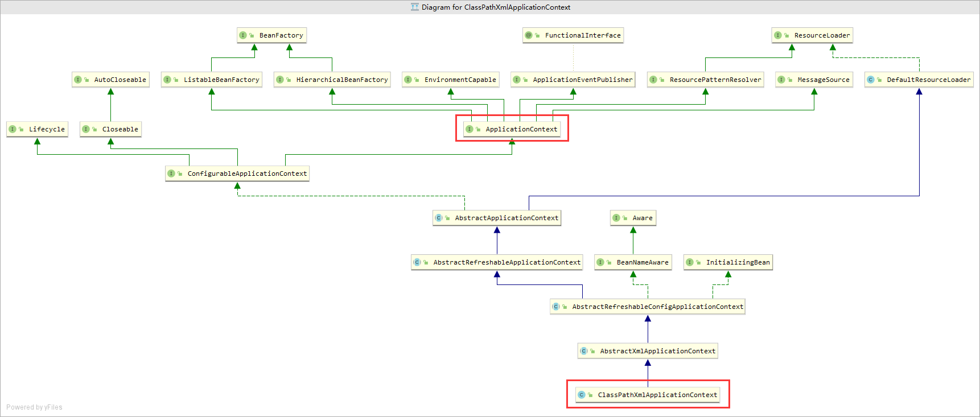The height and width of the screenshot is (417, 980).
Task: Click the AbstractRefreshableConfigApplicationContext node
Action: tap(648, 307)
